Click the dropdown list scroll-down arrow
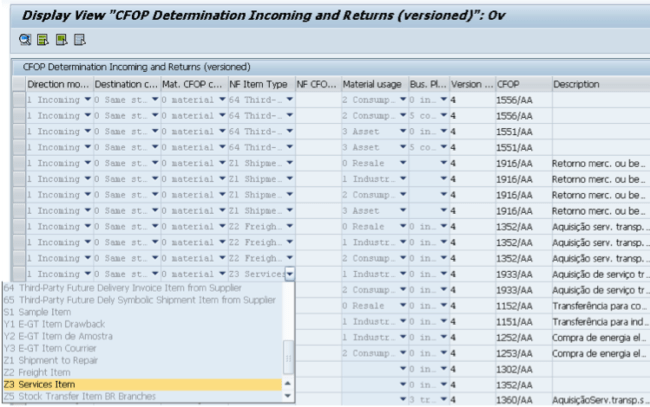Viewport: 650px width, 407px height. point(290,397)
